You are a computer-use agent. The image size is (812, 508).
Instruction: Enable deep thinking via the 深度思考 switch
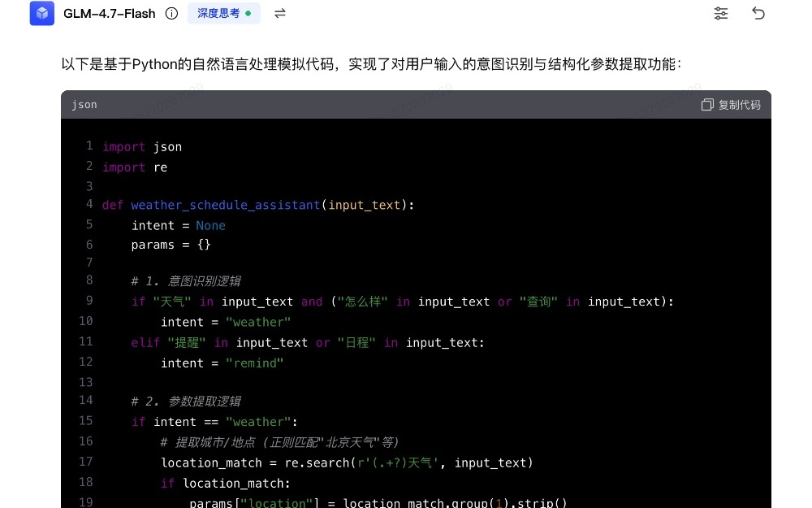pyautogui.click(x=223, y=13)
